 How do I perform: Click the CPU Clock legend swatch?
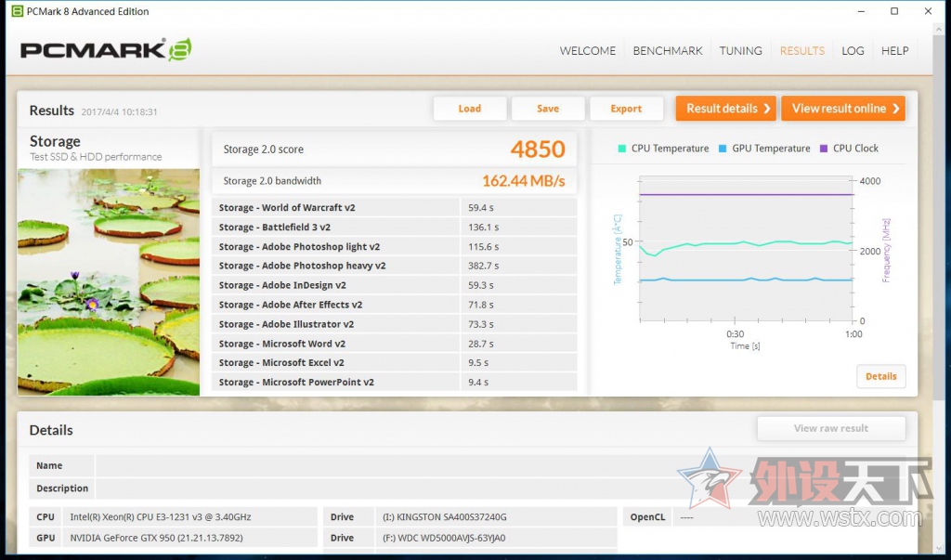[824, 149]
